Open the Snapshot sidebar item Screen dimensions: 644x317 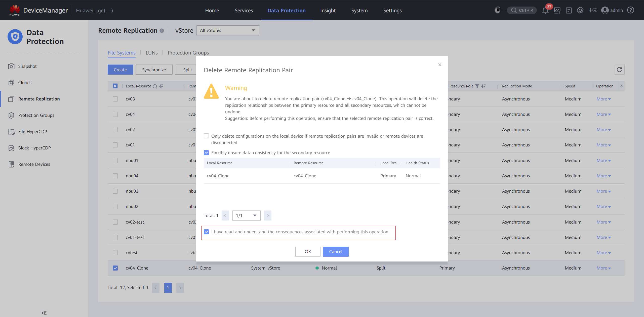(x=27, y=66)
